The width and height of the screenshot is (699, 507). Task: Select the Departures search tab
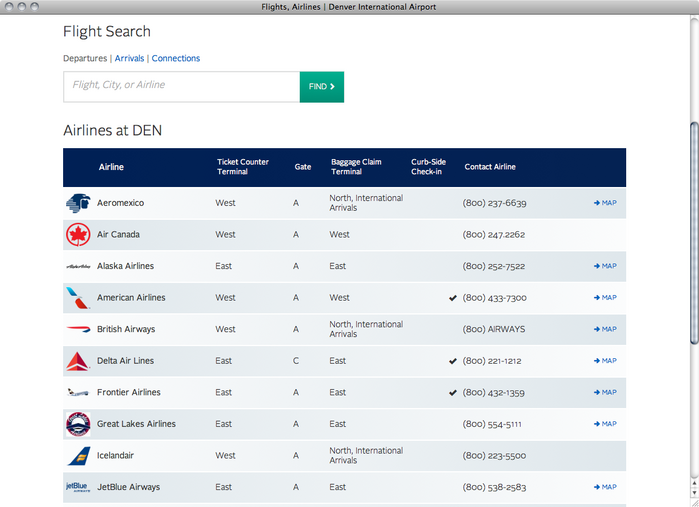(85, 58)
